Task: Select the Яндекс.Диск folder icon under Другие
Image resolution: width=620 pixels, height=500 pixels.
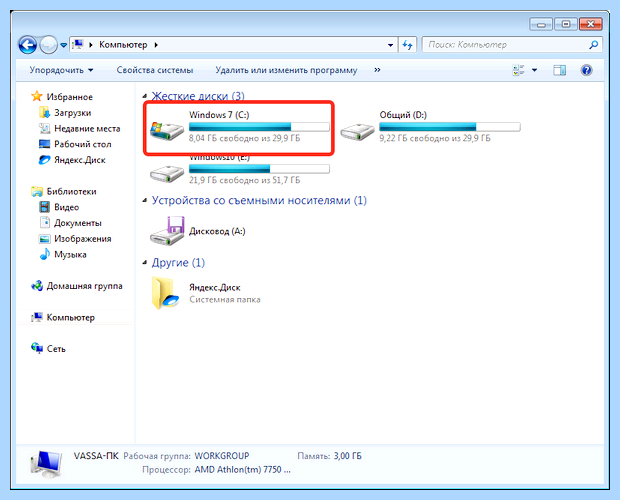Action: coord(165,293)
